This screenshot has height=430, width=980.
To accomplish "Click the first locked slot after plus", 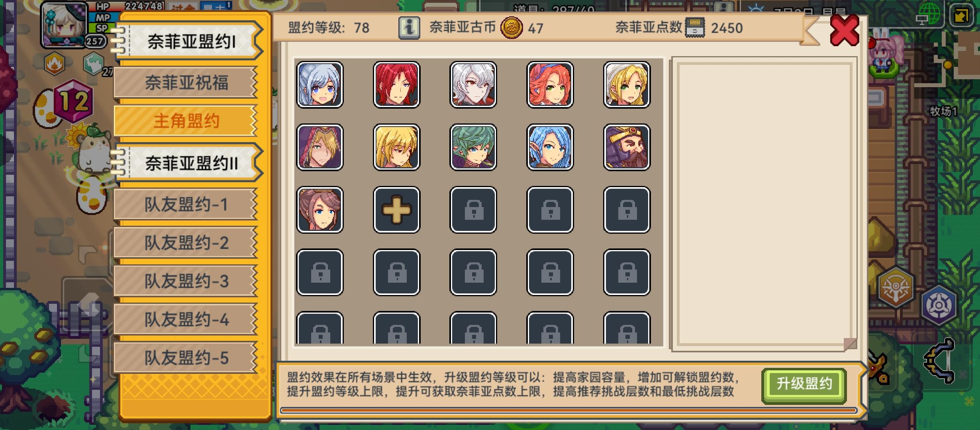I will click(x=473, y=209).
